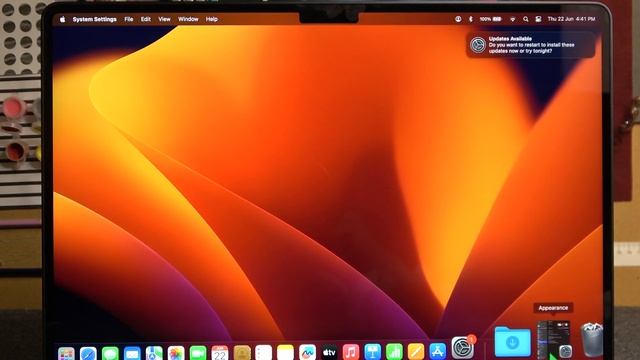Open Launchpad from the Dock
Image resolution: width=640 pixels, height=360 pixels.
pos(66,353)
